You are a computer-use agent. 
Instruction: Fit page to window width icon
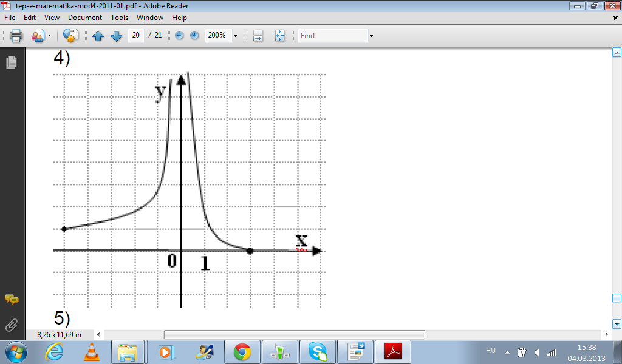[258, 36]
